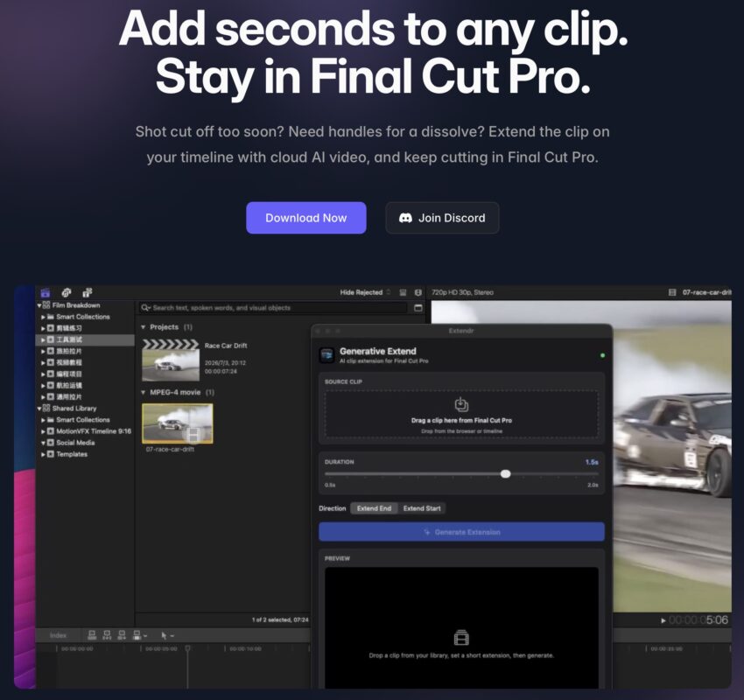Click the viewer timecode 00:00:05:06
The height and width of the screenshot is (700, 744).
click(x=698, y=620)
